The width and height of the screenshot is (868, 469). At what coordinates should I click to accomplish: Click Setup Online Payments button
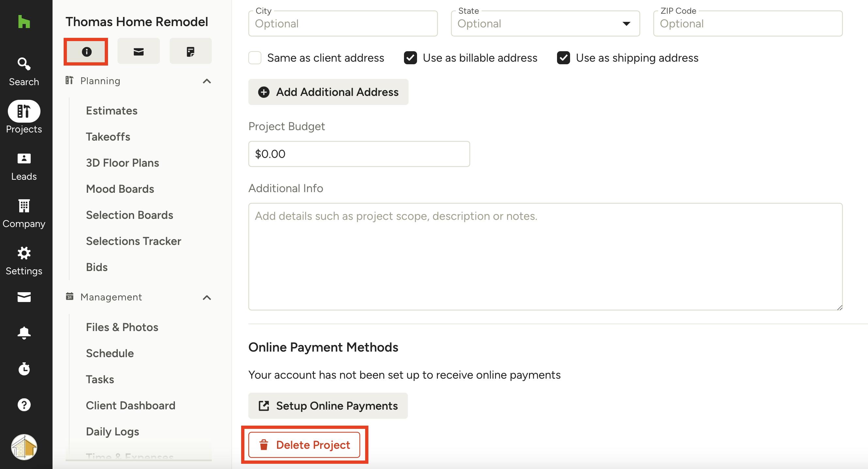coord(328,406)
